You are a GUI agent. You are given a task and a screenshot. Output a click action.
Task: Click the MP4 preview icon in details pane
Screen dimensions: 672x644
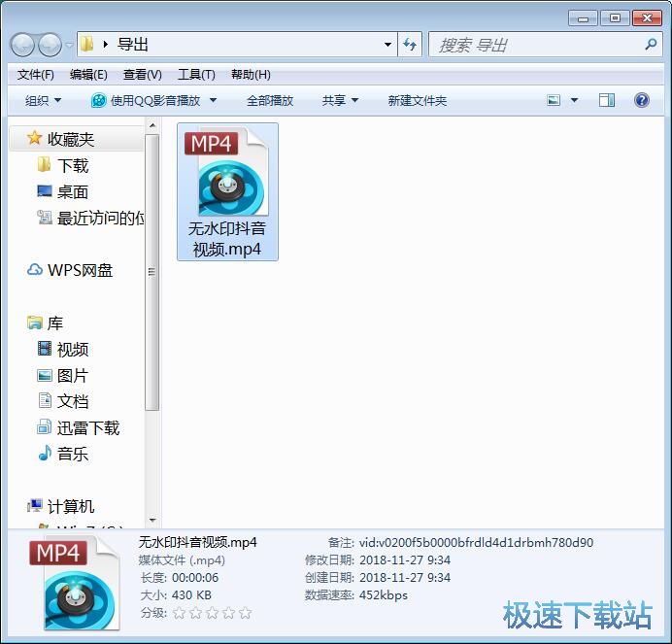coord(74,584)
